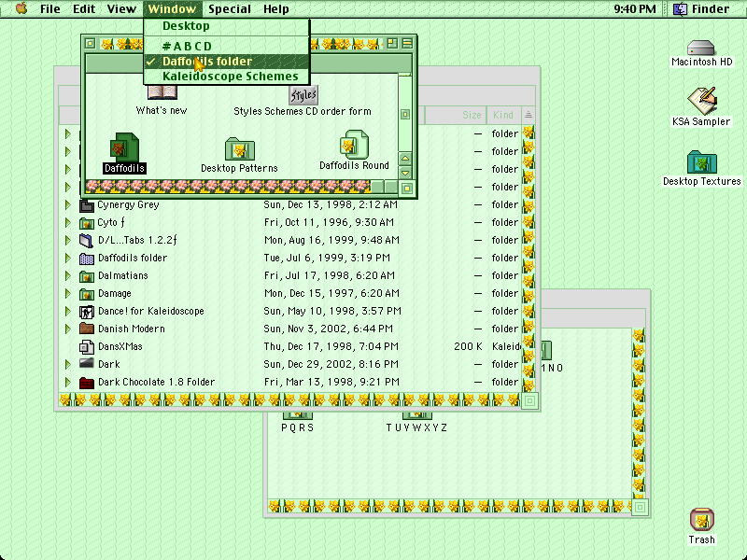
Task: Click scroll up arrow in Daffodils folder window
Action: pyautogui.click(x=405, y=159)
